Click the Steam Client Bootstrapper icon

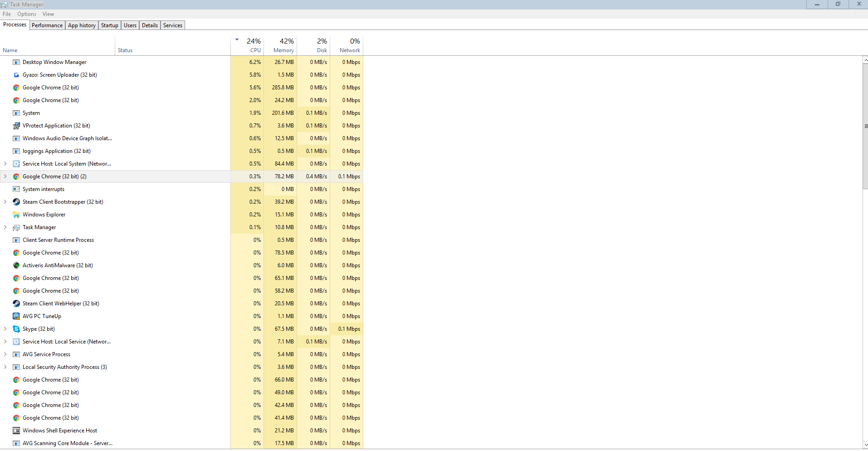point(16,202)
